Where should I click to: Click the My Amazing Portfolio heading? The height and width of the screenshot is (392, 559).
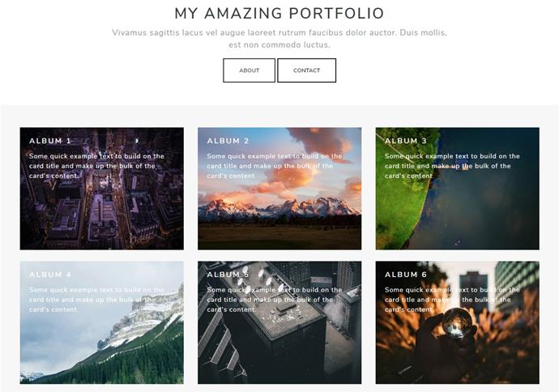(279, 14)
